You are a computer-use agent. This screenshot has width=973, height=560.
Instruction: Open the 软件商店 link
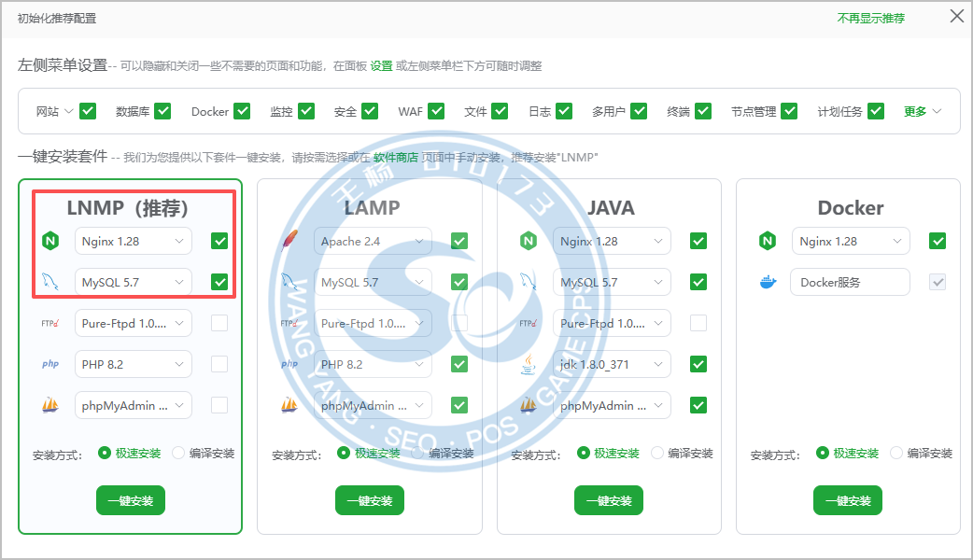396,157
